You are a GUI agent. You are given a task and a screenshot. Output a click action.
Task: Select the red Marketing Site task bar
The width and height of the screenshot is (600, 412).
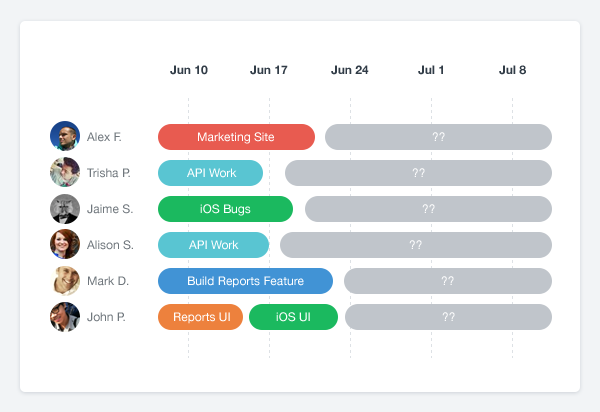coord(236,137)
